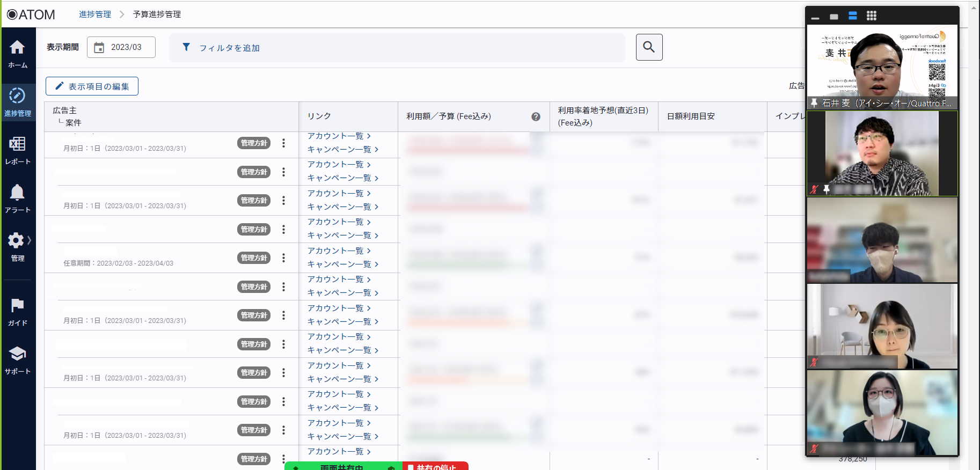Open the three-dot menu in first row
Screen dimensions: 980x470
click(283, 143)
